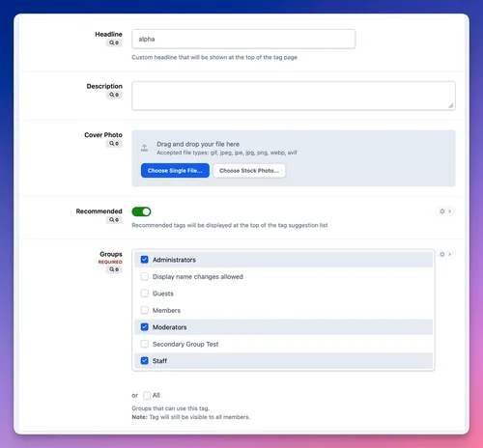Check the Secondary Group Test box
Viewport: 483px width, 448px height.
coord(145,344)
